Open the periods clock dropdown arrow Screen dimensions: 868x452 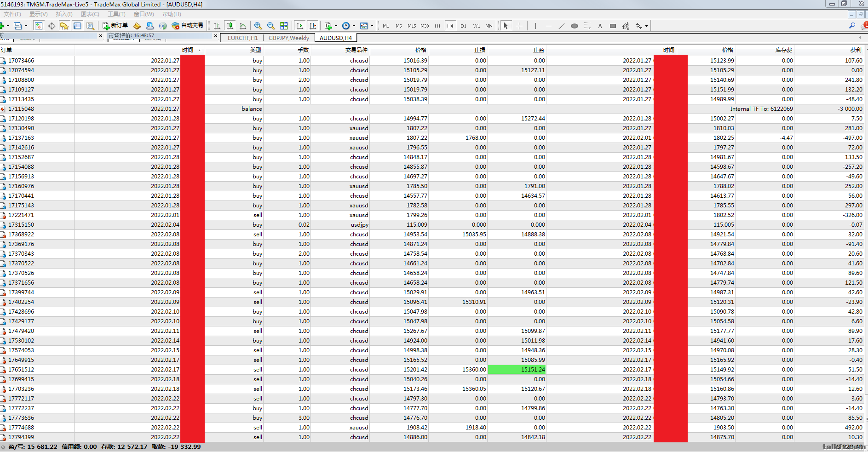(x=354, y=26)
